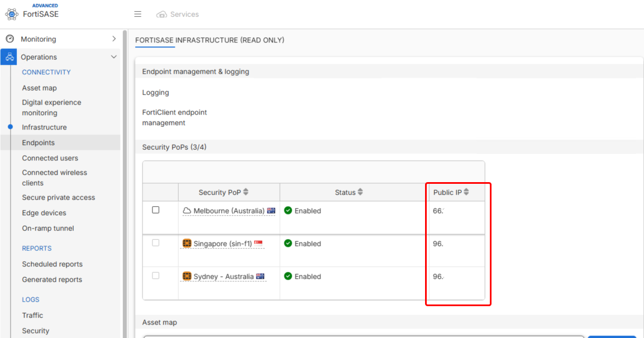Viewport: 644px width, 338px height.
Task: Navigate to Secure private access
Action: tap(58, 198)
